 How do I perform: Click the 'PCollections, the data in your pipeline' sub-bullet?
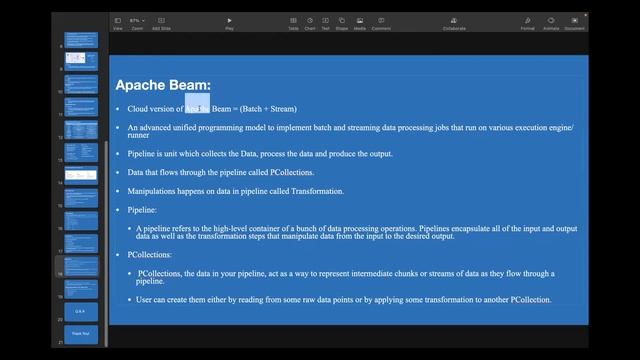345,277
